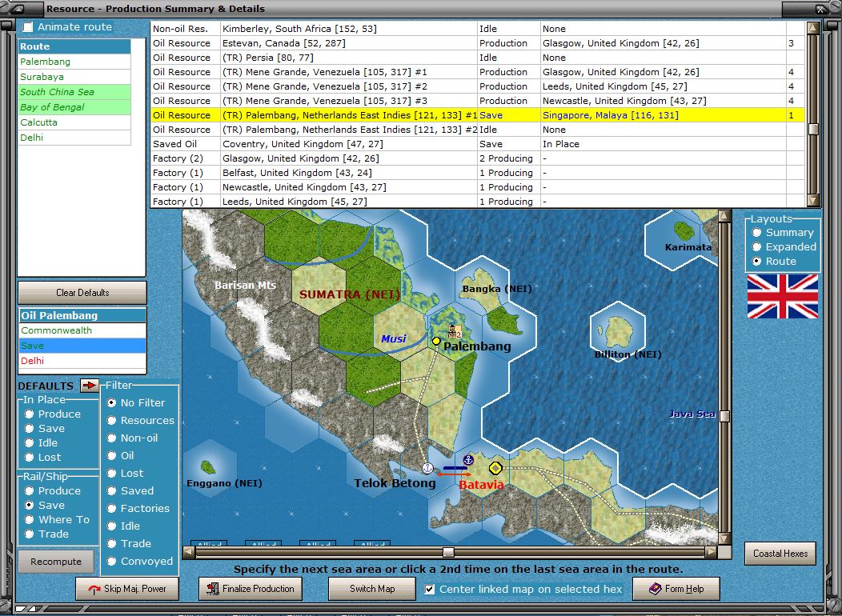Click the map horizontal scrollbar thumb
The image size is (842, 616).
point(448,552)
